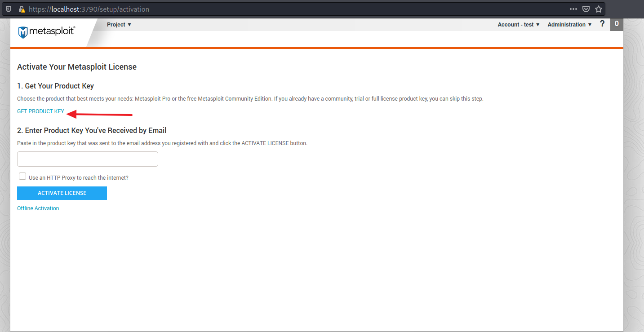Open the Account - test dropdown
Viewport: 644px width, 332px height.
coord(519,25)
